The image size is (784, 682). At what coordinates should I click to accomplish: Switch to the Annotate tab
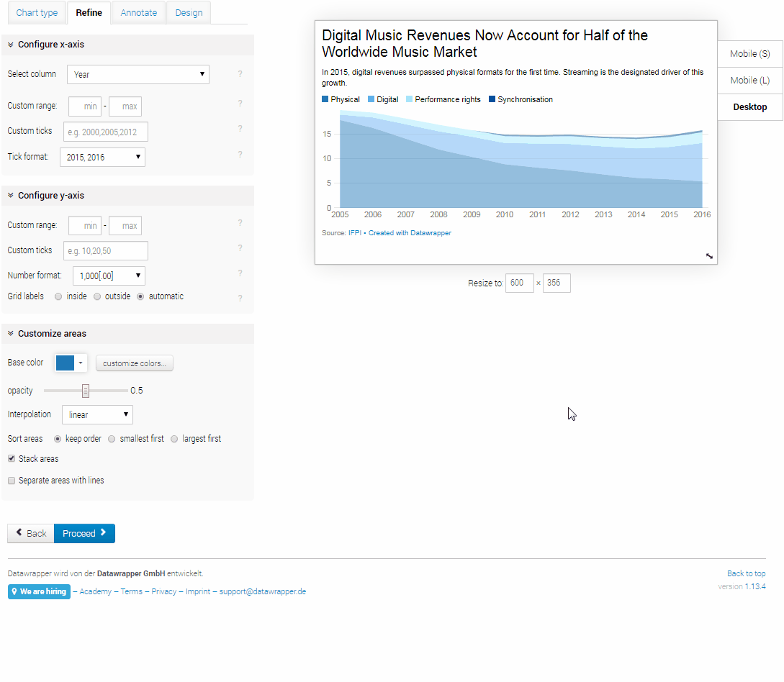coord(138,12)
